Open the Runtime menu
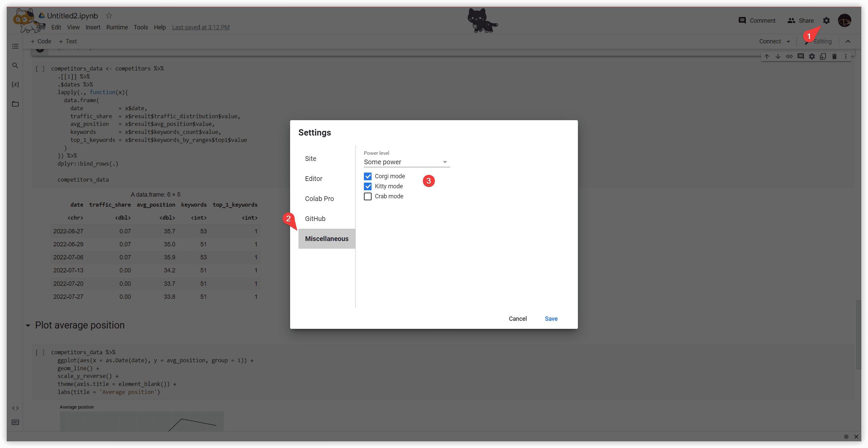 click(117, 27)
